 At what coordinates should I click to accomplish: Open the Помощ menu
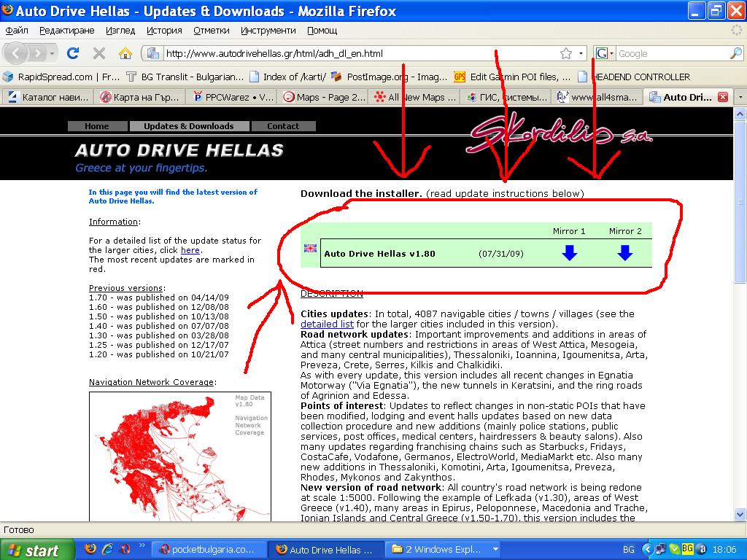click(322, 31)
